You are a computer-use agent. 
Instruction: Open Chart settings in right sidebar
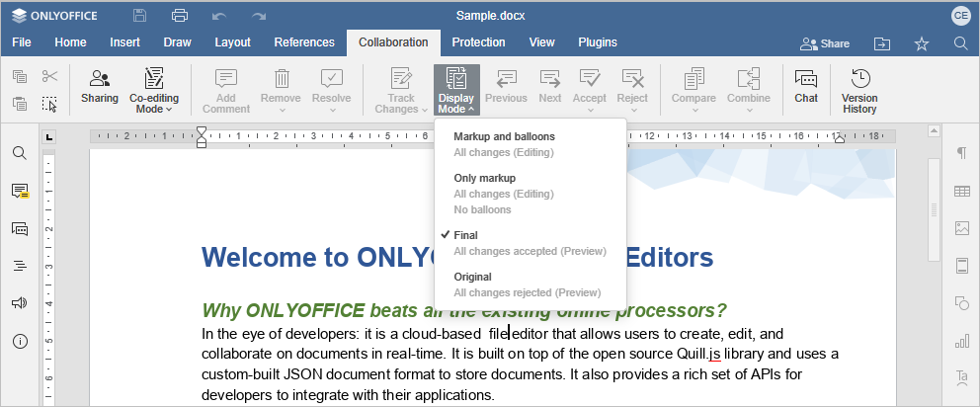pos(962,341)
